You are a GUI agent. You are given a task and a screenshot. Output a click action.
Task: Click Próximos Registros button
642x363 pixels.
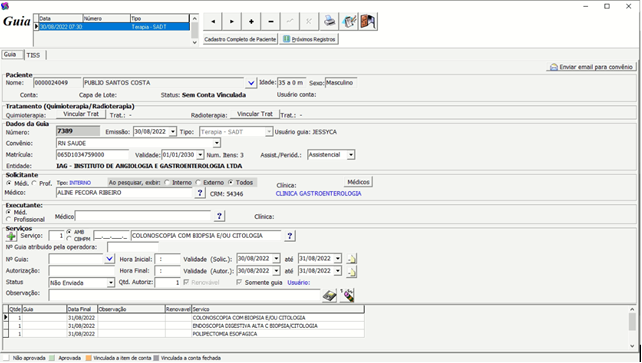click(309, 39)
